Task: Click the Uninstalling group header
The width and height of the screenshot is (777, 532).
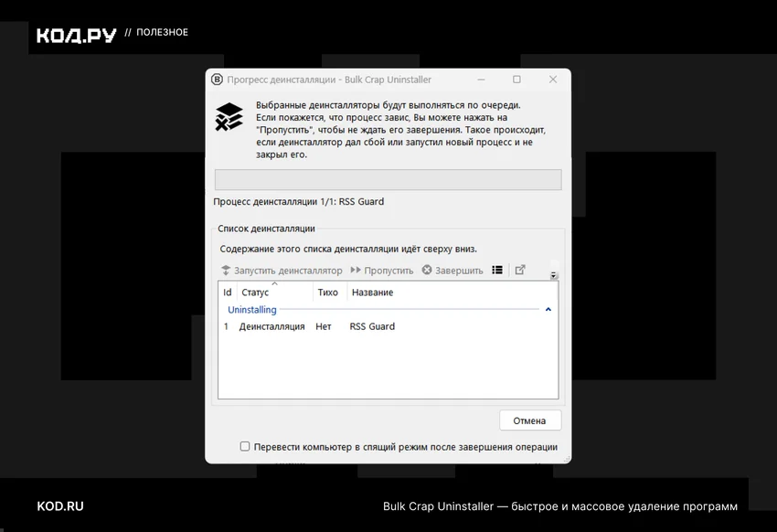Action: (252, 310)
